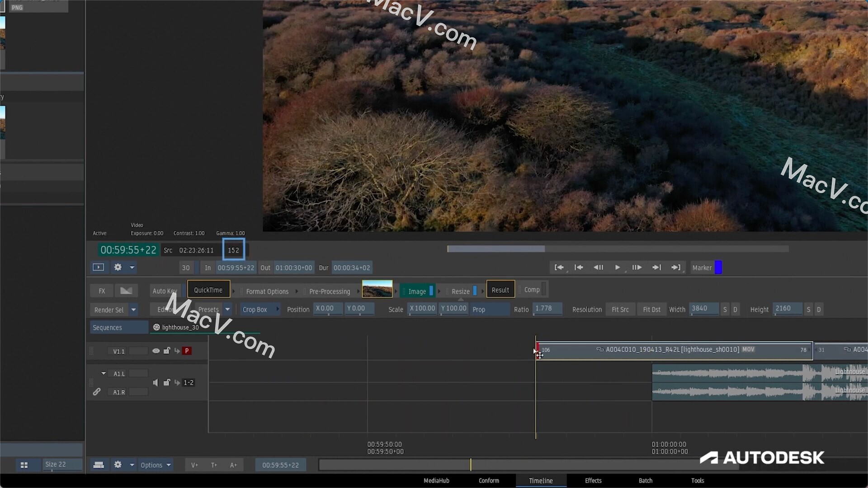Open the Sequences dropdown
The height and width of the screenshot is (488, 868).
click(x=119, y=327)
